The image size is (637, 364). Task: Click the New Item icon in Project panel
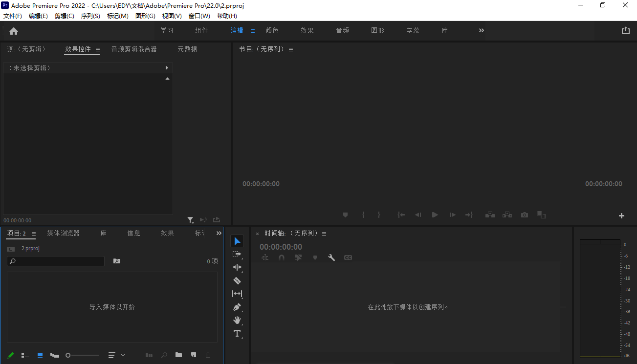coord(194,355)
